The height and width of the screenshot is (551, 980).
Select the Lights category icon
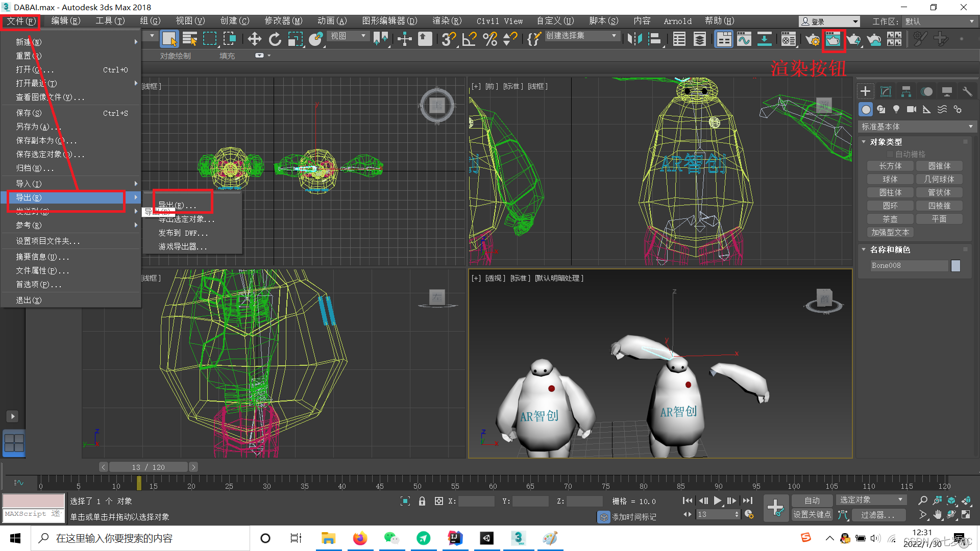tap(896, 109)
